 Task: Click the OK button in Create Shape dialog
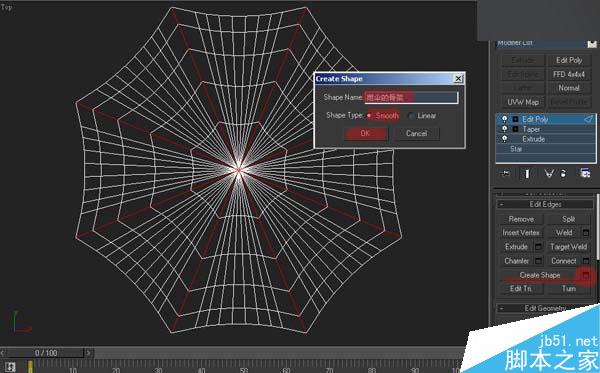pyautogui.click(x=365, y=134)
